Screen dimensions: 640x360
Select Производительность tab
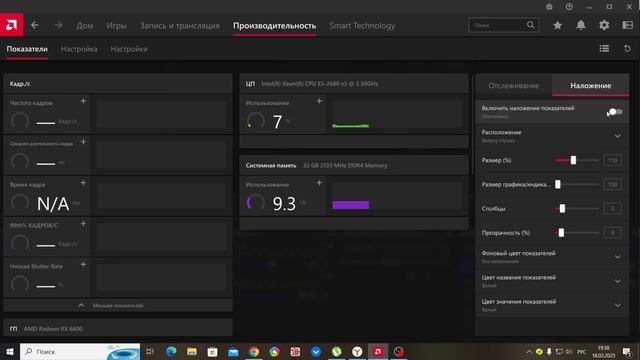tap(275, 26)
